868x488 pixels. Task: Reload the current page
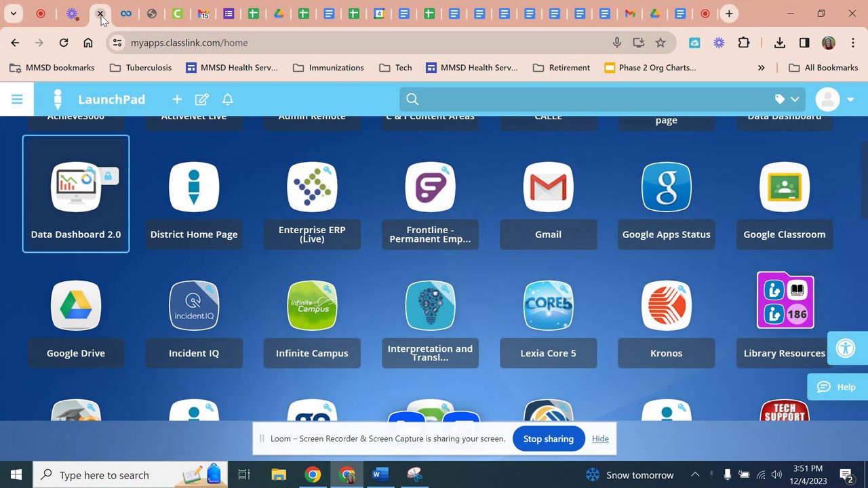[x=64, y=43]
